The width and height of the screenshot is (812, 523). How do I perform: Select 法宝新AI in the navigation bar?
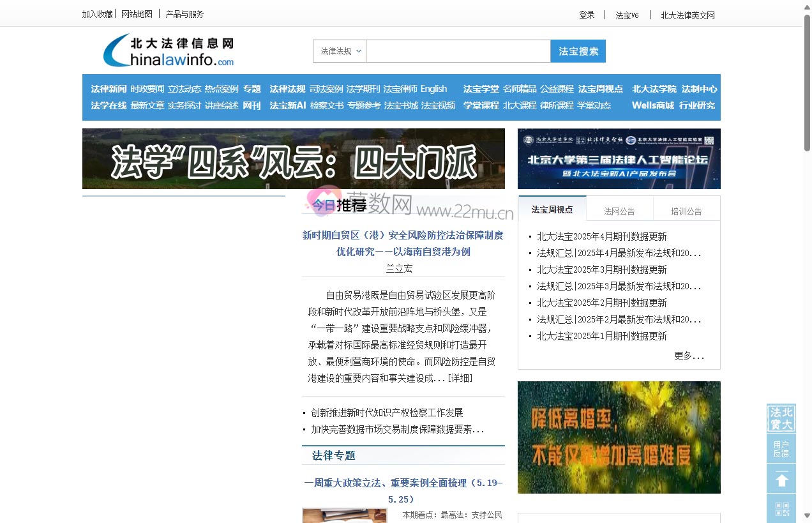coord(286,105)
